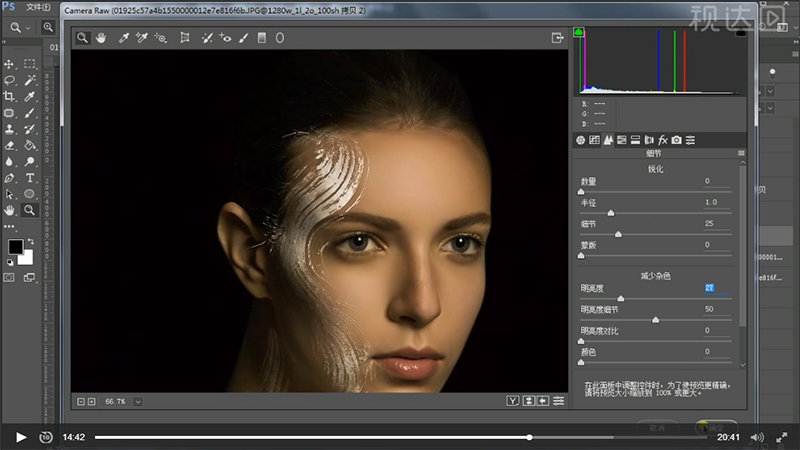The height and width of the screenshot is (450, 800).
Task: Toggle Quick Mask mode
Action: (x=9, y=278)
